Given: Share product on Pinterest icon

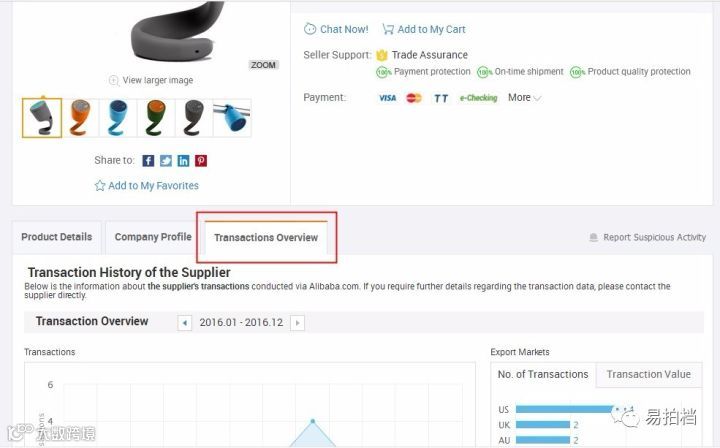Looking at the screenshot, I should coord(201,161).
